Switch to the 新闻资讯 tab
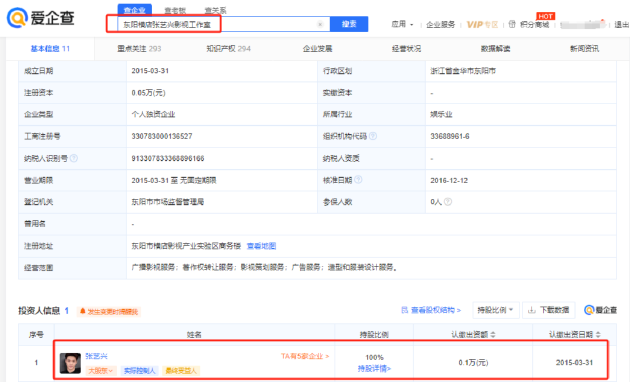The image size is (630, 382). (584, 49)
